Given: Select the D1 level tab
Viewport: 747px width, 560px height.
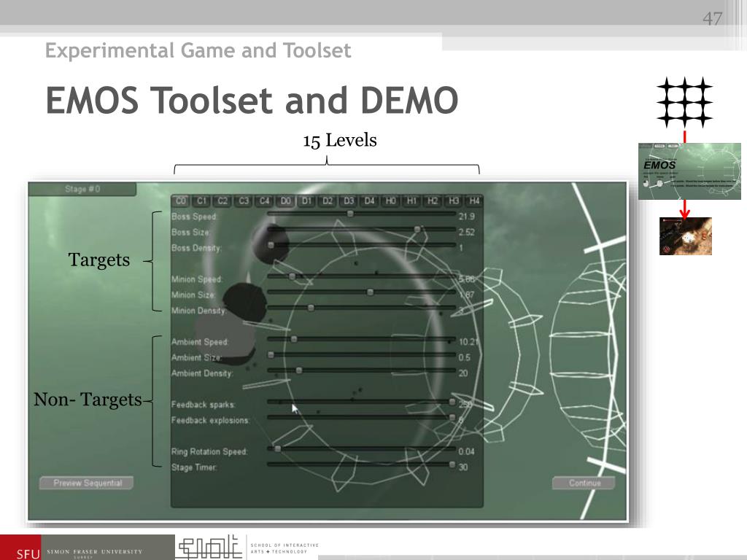Looking at the screenshot, I should tap(307, 201).
